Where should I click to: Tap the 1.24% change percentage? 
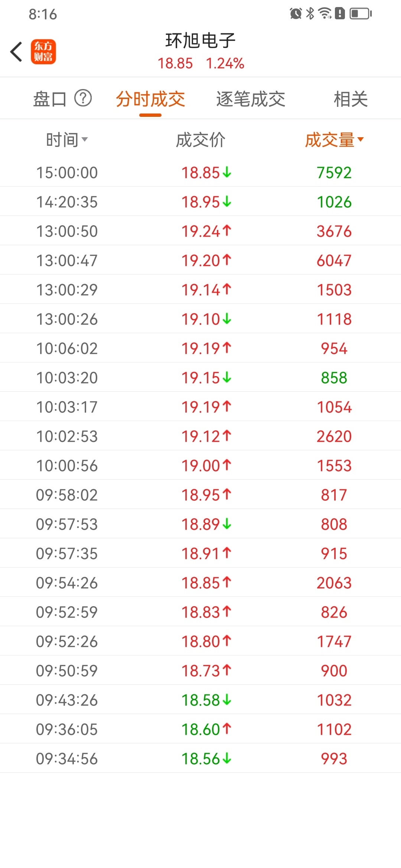[x=225, y=63]
